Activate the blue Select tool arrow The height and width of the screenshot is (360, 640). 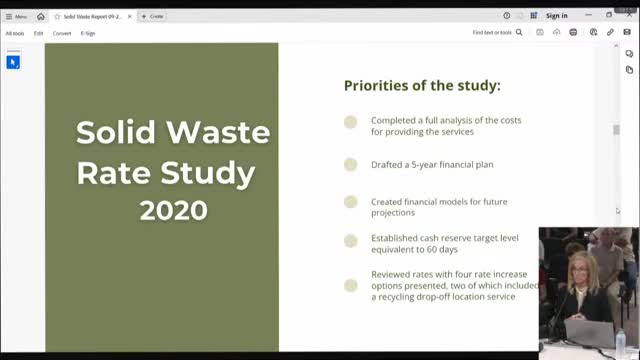point(13,62)
